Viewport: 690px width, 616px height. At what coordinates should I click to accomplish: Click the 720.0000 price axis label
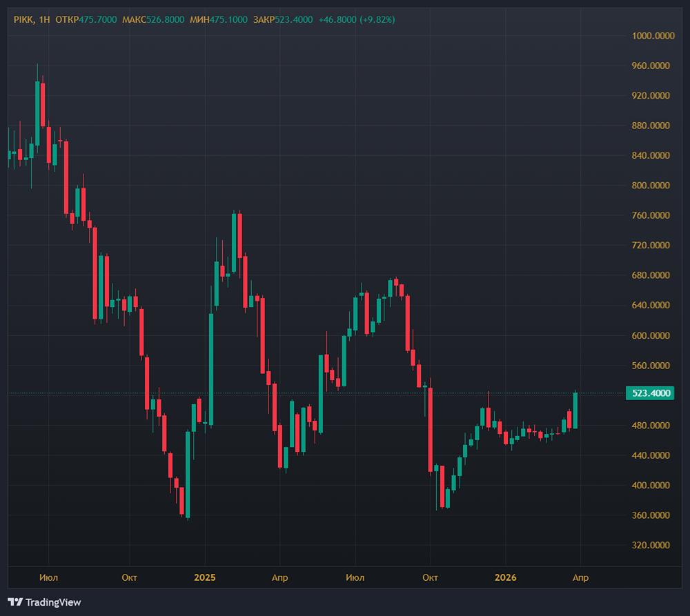[651, 245]
